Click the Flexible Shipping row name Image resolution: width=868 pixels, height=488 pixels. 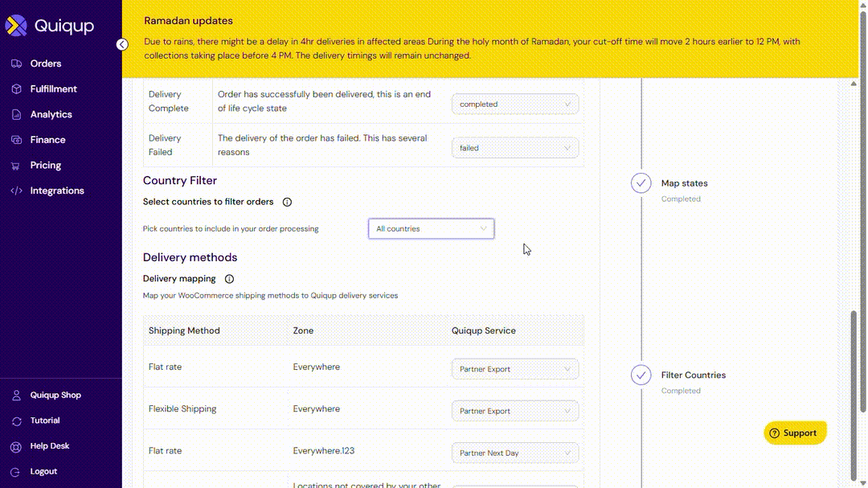(182, 408)
